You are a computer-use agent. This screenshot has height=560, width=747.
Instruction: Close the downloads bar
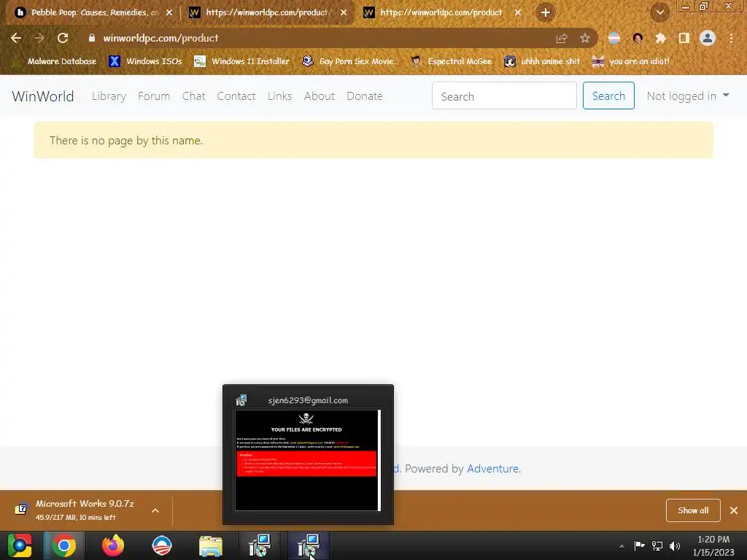click(734, 510)
